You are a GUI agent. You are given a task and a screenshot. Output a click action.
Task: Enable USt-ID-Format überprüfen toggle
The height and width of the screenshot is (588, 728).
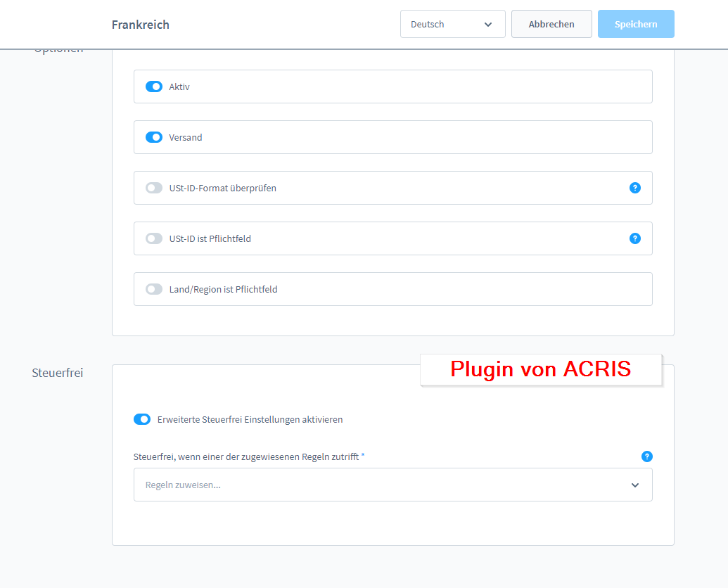153,188
